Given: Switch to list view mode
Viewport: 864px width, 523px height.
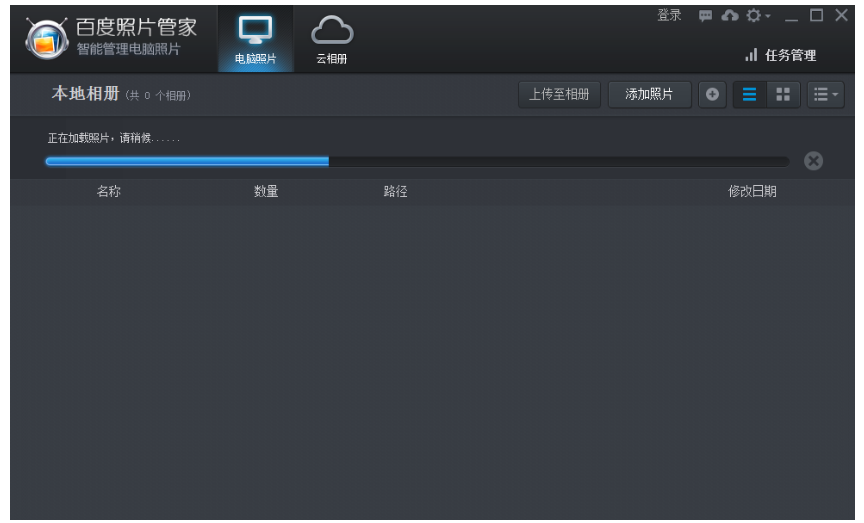Looking at the screenshot, I should (x=749, y=94).
